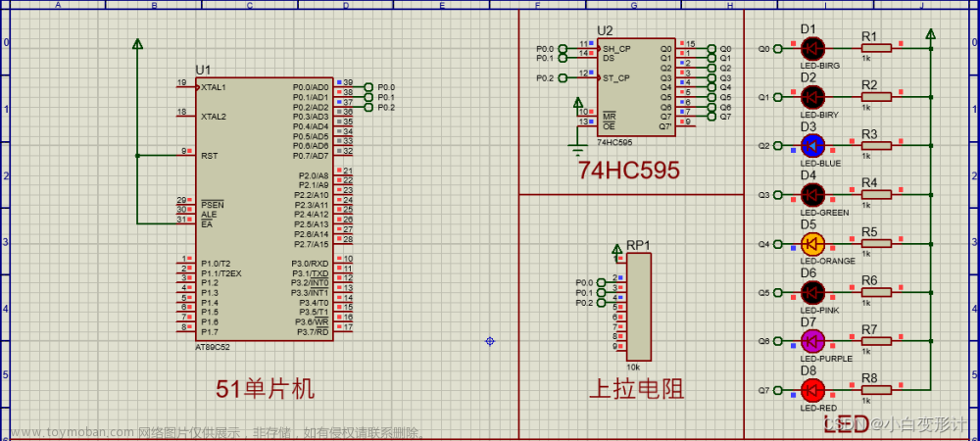Image resolution: width=980 pixels, height=441 pixels.
Task: Select the U2 shift register chip body
Action: pos(636,87)
